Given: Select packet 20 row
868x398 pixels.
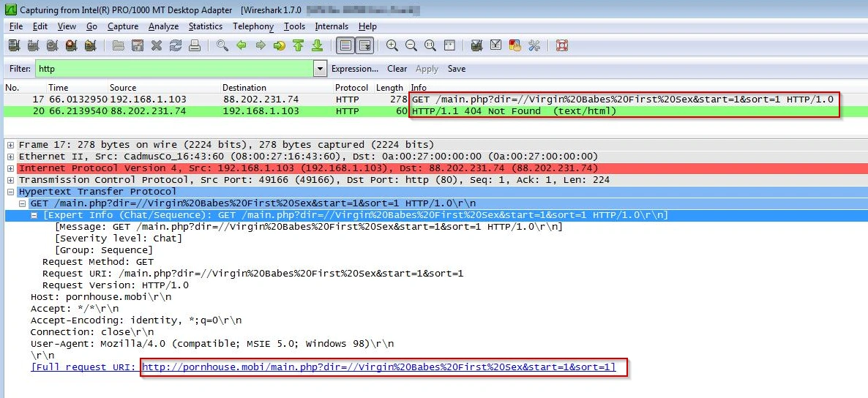Looking at the screenshot, I should [434, 111].
